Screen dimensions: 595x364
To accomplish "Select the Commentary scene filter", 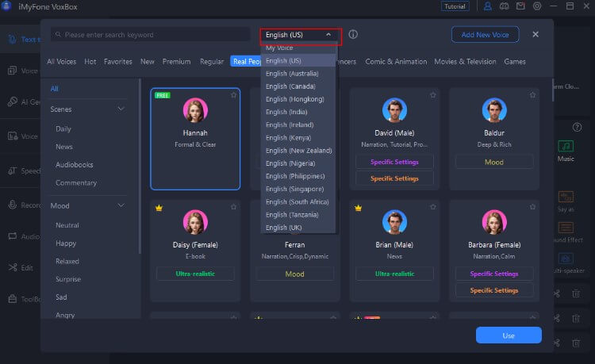I will click(76, 182).
